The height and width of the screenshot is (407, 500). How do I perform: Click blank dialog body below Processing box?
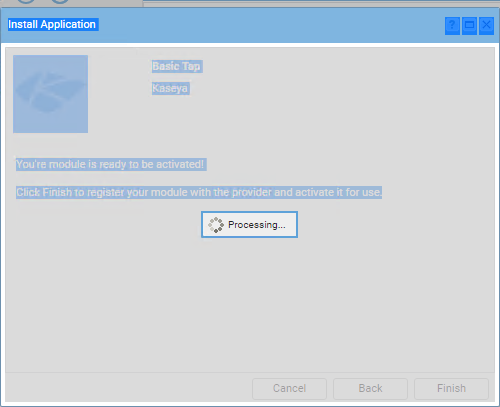[249, 300]
